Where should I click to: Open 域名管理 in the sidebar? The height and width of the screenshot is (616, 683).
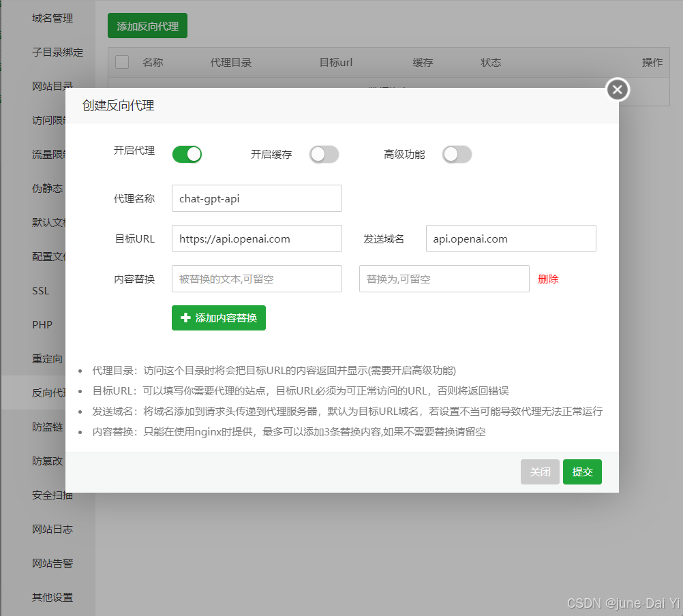coord(52,18)
